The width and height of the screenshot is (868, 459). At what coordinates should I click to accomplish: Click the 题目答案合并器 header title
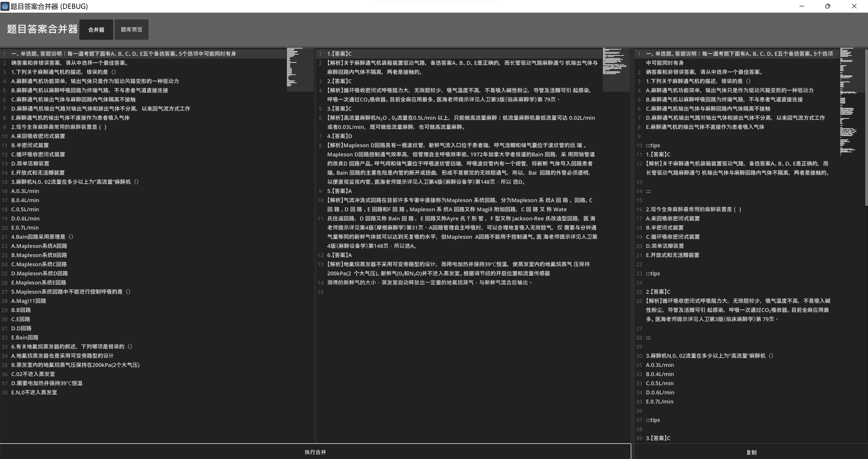(42, 29)
